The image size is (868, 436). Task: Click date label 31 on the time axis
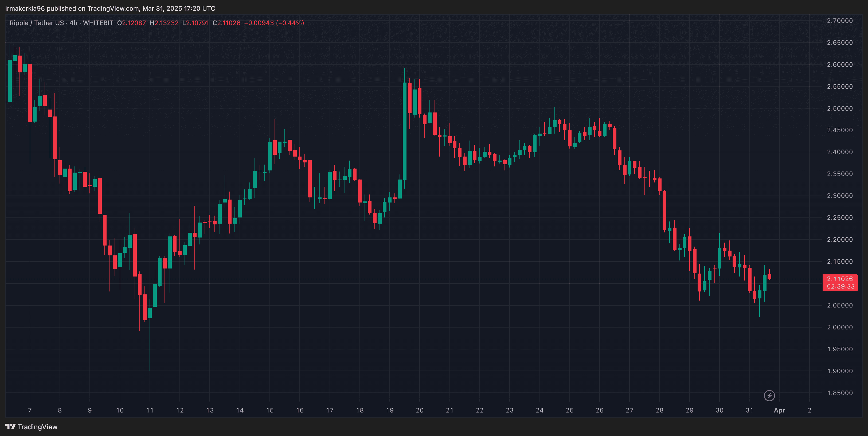750,410
